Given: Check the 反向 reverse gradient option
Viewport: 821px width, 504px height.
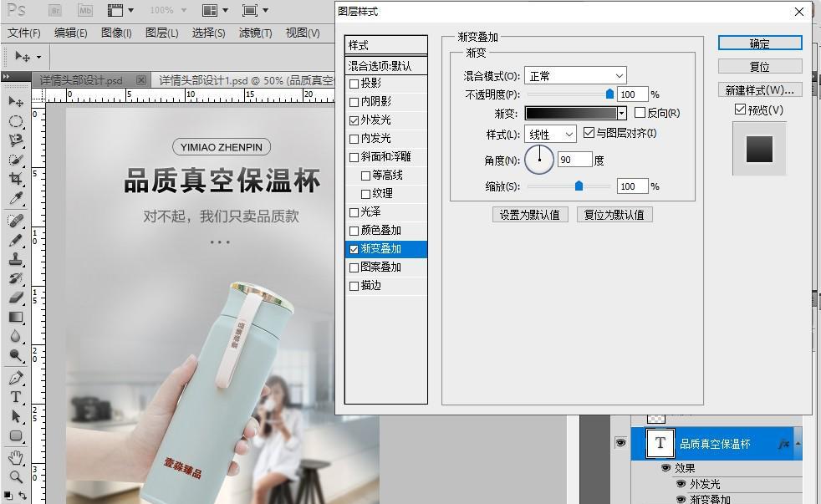Looking at the screenshot, I should click(640, 113).
